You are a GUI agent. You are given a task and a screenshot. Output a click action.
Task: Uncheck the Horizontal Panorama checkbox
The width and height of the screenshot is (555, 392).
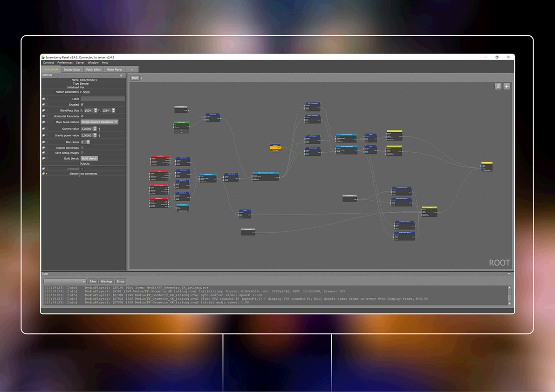[x=82, y=116]
